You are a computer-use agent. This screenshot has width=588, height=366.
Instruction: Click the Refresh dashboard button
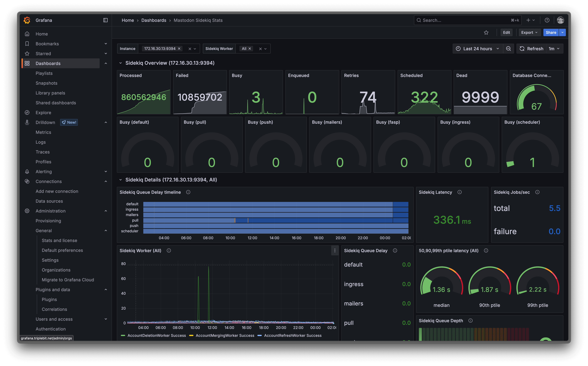[x=531, y=49]
